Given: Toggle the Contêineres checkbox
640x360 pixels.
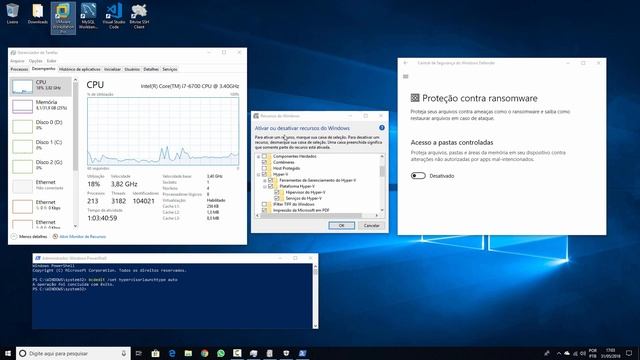Looking at the screenshot, I should click(x=264, y=162).
